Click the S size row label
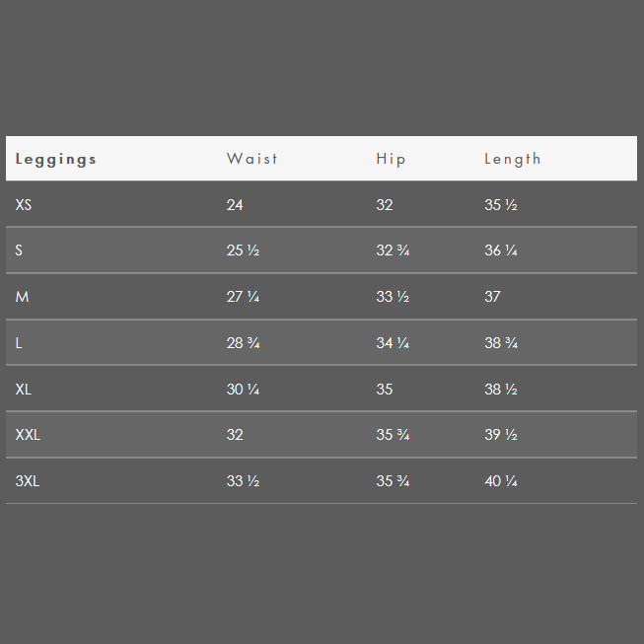The width and height of the screenshot is (644, 644). coord(19,250)
